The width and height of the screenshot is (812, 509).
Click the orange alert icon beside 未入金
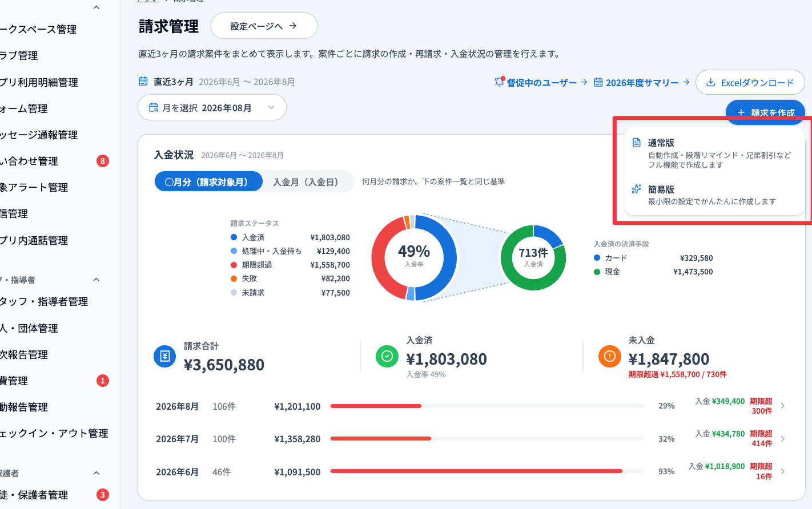[609, 356]
